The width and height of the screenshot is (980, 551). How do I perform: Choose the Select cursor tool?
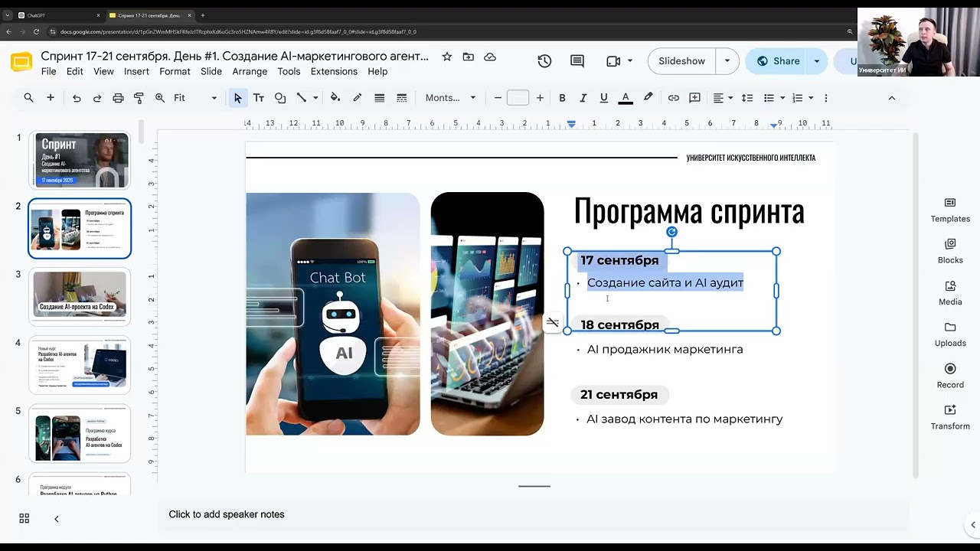click(237, 98)
